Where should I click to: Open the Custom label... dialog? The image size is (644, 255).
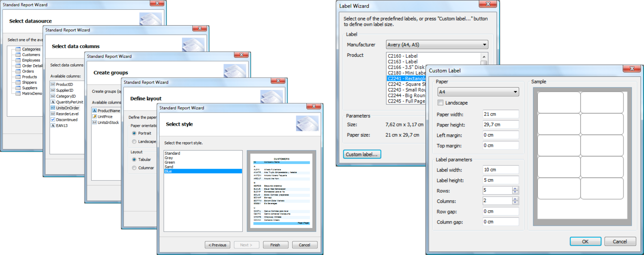[361, 154]
